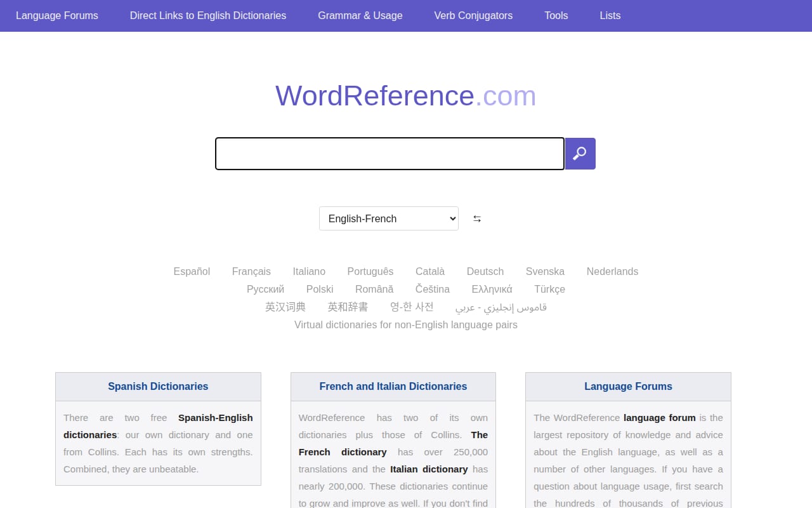
Task: Open Virtual dictionaries for non-English language pairs
Action: tap(406, 324)
